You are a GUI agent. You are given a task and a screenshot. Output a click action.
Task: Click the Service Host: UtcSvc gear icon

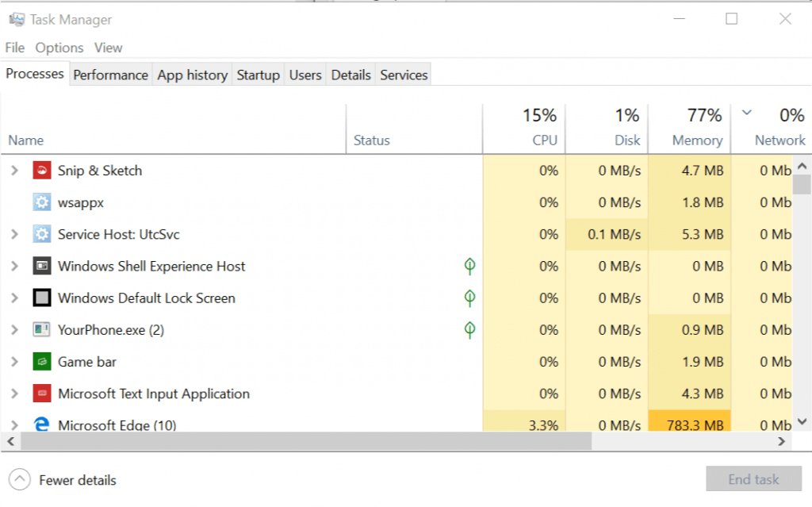pyautogui.click(x=42, y=234)
